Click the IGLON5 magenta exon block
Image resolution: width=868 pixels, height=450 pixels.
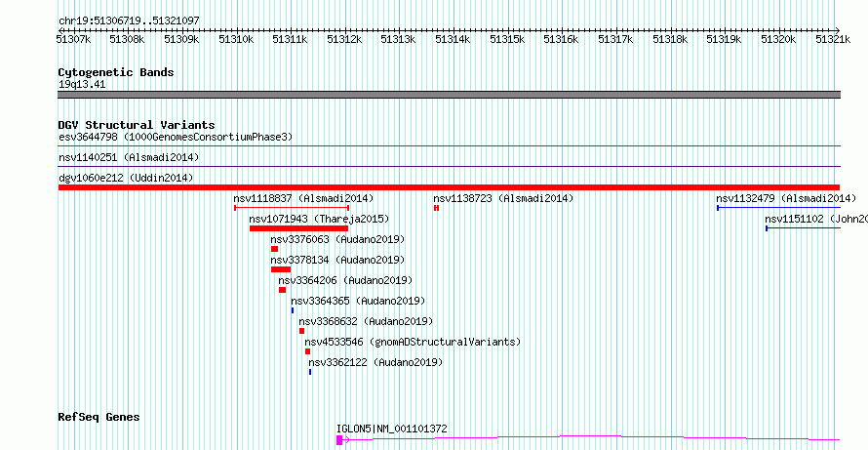(x=339, y=440)
